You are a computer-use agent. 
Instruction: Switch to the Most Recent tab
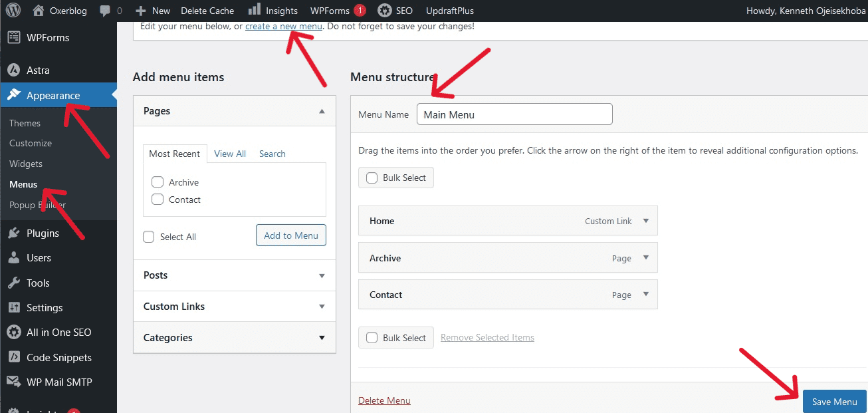tap(175, 154)
